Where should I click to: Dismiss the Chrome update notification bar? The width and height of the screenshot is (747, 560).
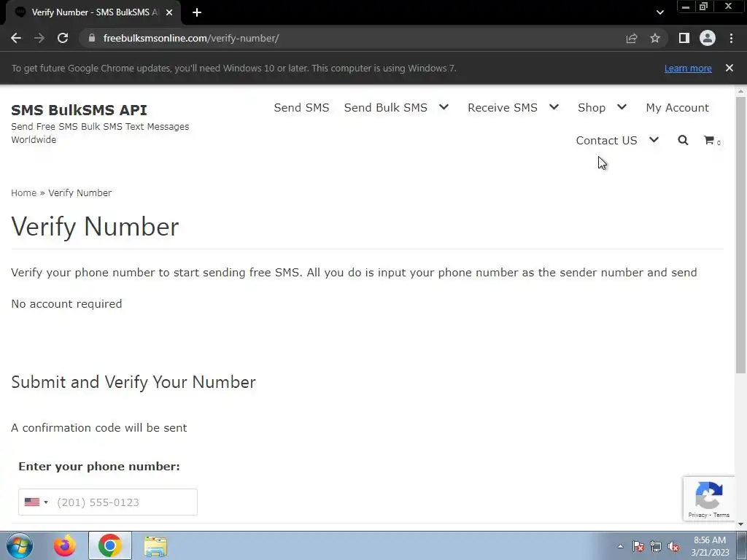point(729,68)
